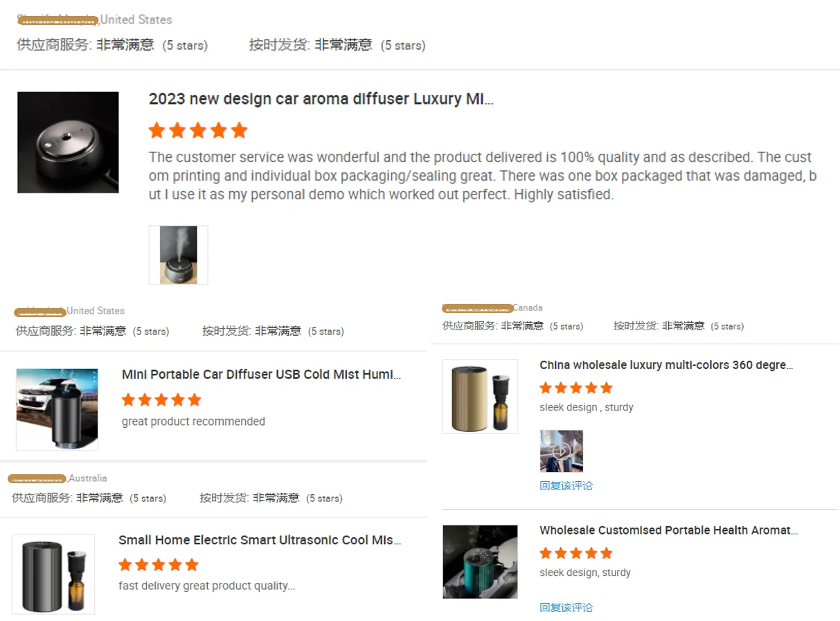Click the stars under Wholesale Customised Portable Health

(576, 552)
